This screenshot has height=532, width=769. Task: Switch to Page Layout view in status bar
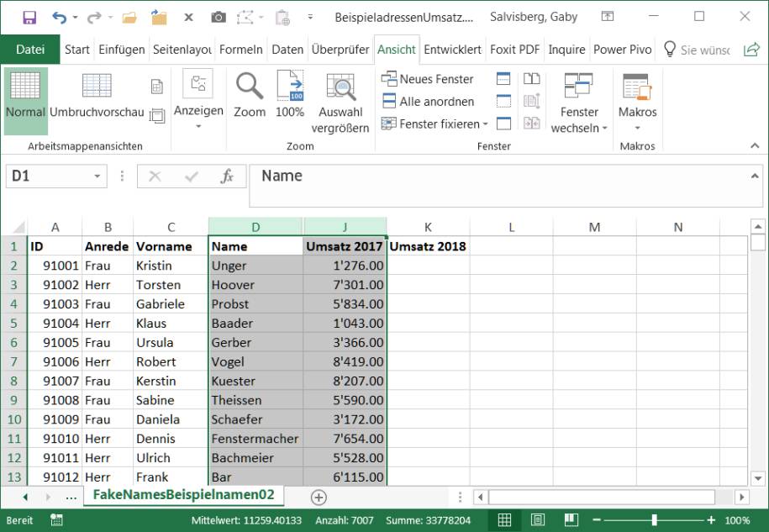[x=538, y=520]
